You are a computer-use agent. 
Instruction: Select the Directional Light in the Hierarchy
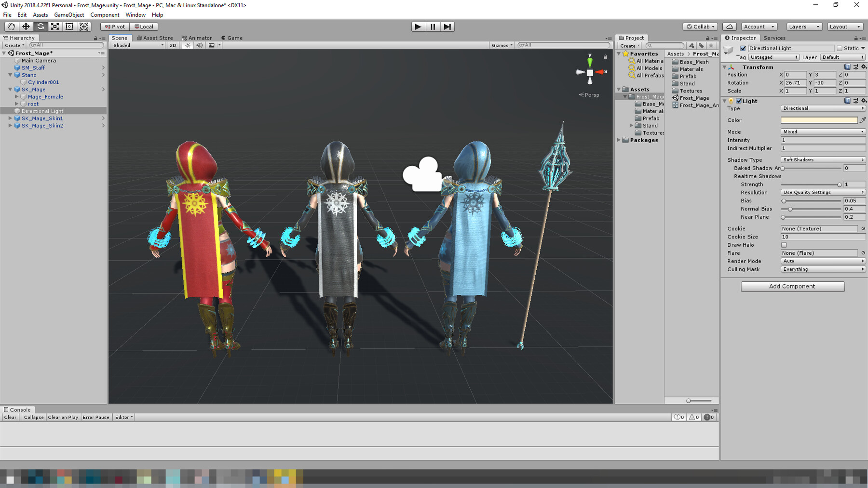[x=42, y=111]
